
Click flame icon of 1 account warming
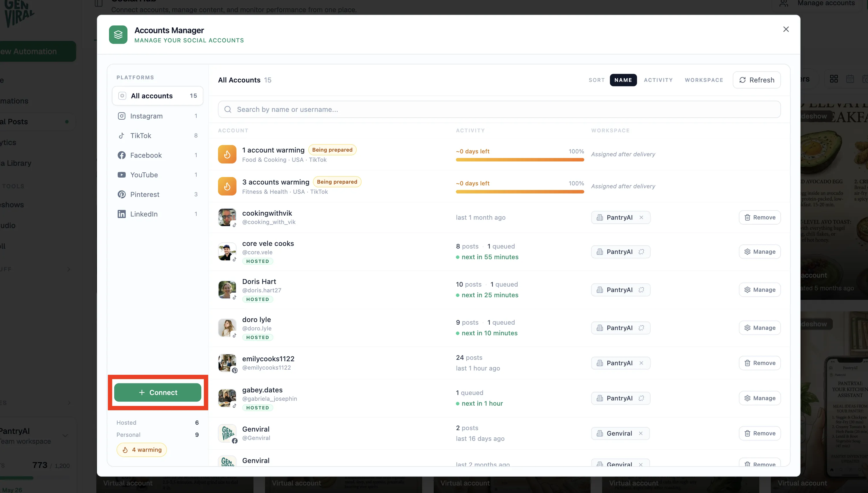[227, 155]
